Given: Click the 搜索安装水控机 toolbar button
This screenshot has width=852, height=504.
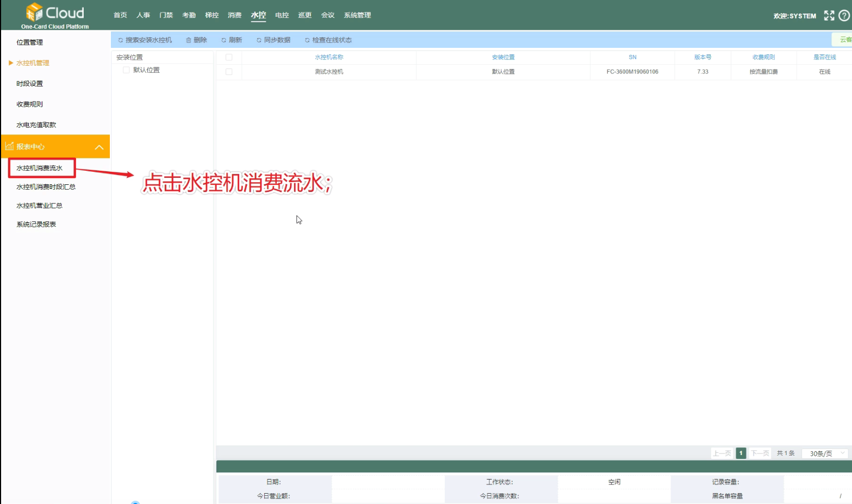Looking at the screenshot, I should (x=145, y=40).
